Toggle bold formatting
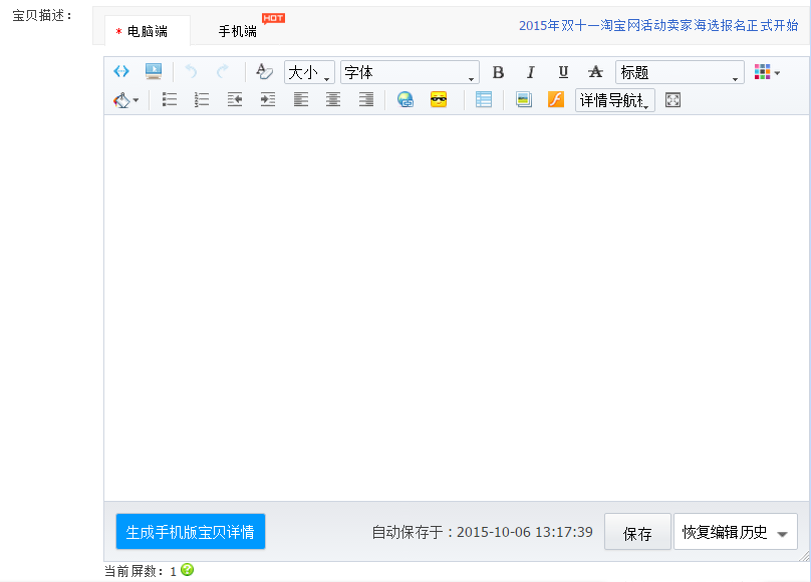The width and height of the screenshot is (811, 582). [498, 70]
